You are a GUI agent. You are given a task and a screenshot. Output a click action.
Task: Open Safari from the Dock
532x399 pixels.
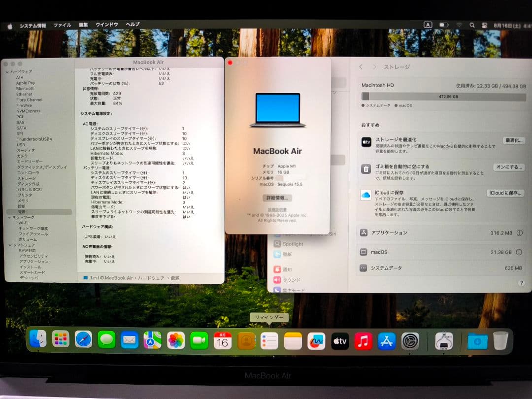coord(84,340)
